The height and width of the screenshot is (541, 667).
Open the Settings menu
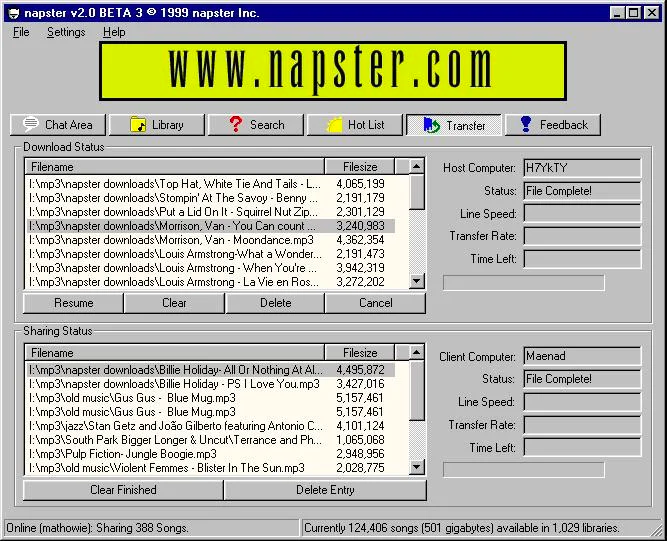point(66,32)
